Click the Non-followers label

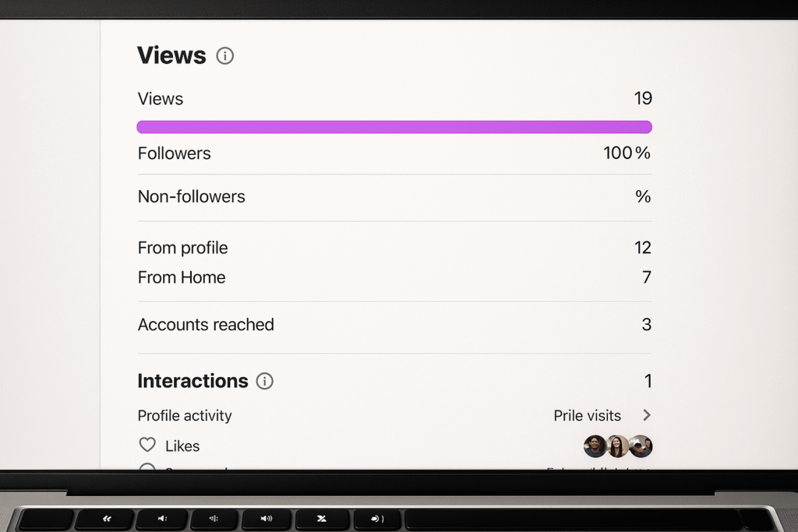pyautogui.click(x=192, y=197)
